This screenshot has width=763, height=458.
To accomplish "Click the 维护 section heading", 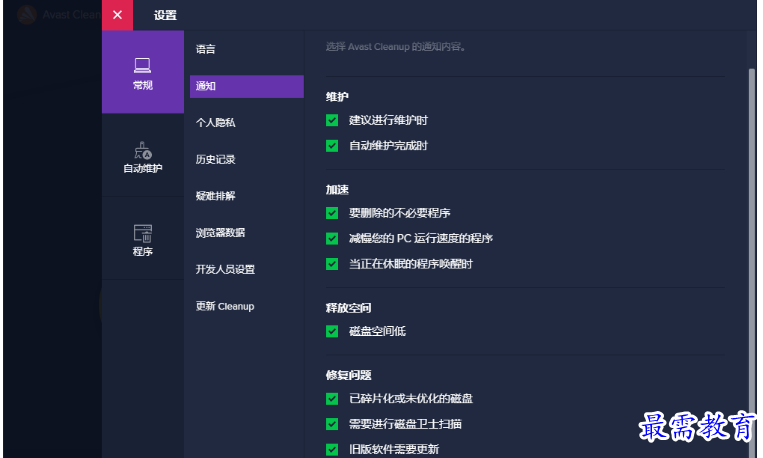I will 337,97.
